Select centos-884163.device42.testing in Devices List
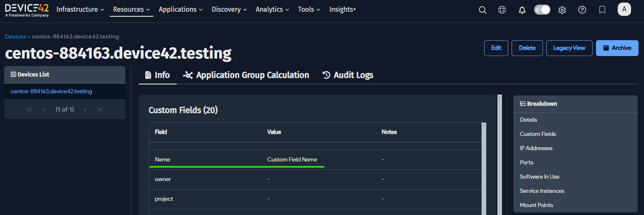This screenshot has height=215, width=644. [51, 91]
